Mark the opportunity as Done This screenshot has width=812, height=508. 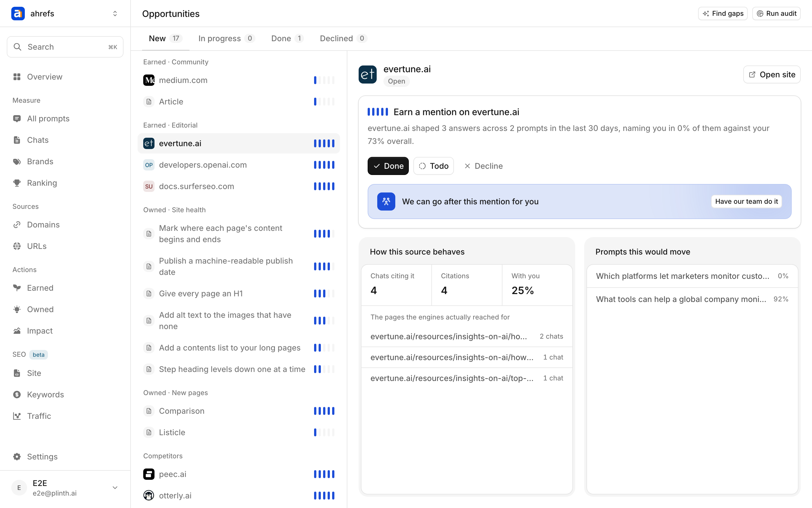[x=388, y=166]
